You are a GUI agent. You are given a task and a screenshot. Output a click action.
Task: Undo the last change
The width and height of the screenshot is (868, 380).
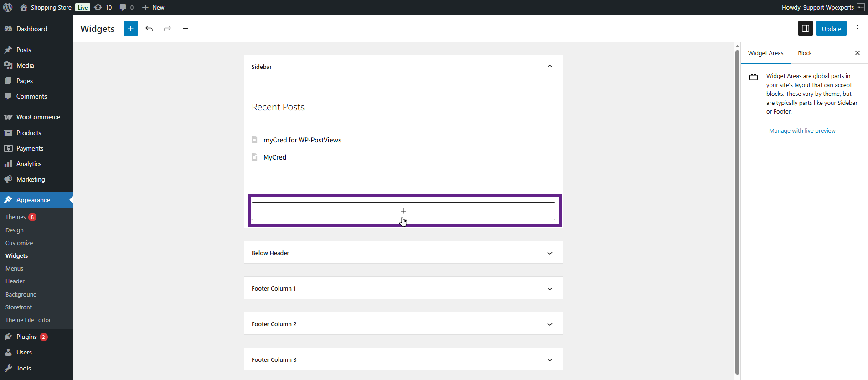(x=149, y=28)
